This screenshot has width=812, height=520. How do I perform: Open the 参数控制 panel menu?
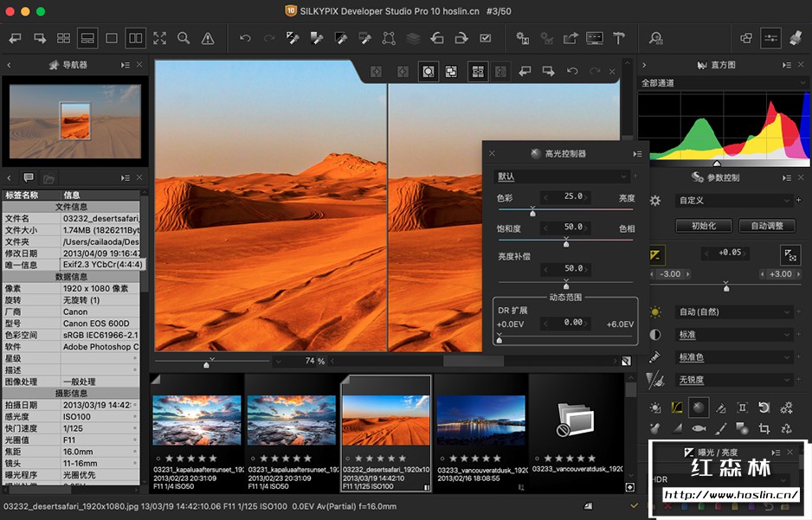pyautogui.click(x=787, y=177)
